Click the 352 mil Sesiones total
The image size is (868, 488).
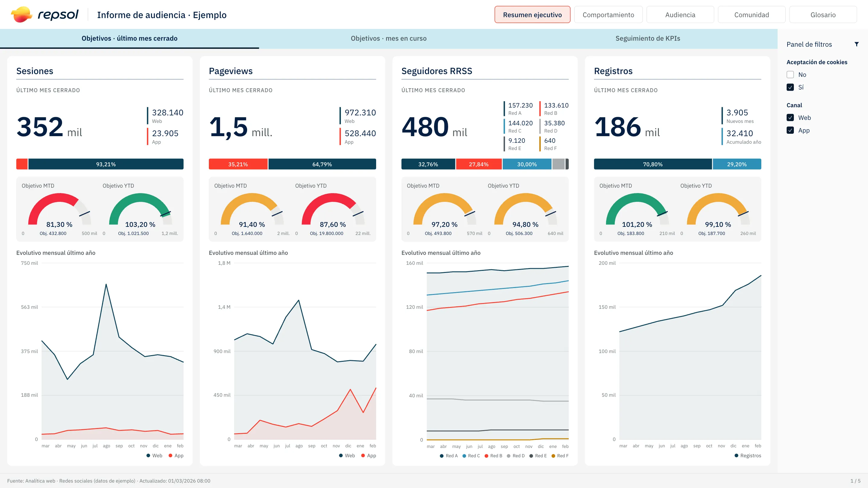pos(49,127)
